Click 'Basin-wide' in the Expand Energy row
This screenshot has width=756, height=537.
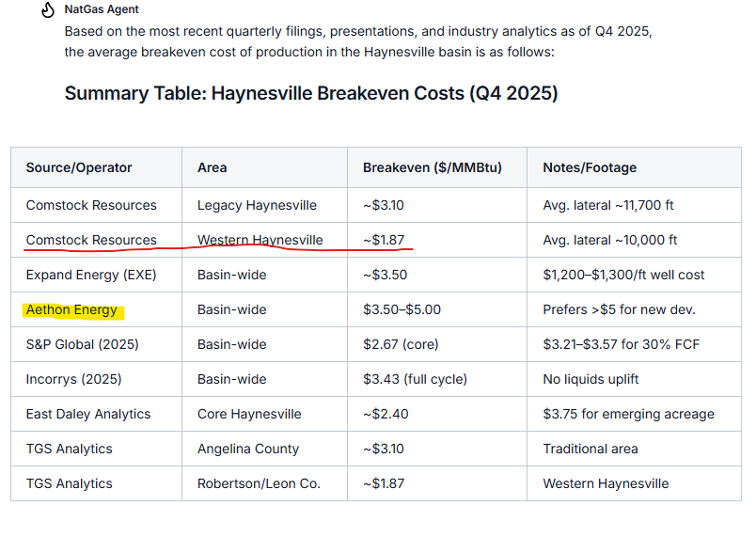coord(232,275)
